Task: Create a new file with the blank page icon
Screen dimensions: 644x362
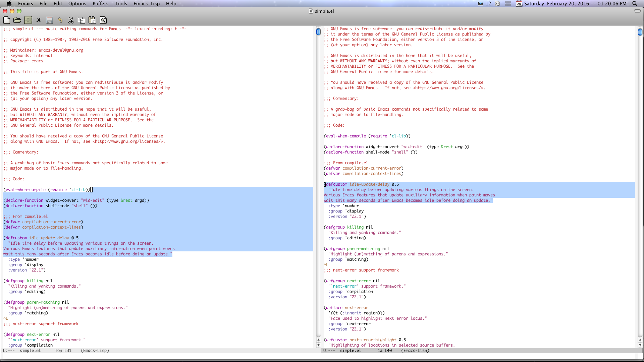Action: coord(6,20)
